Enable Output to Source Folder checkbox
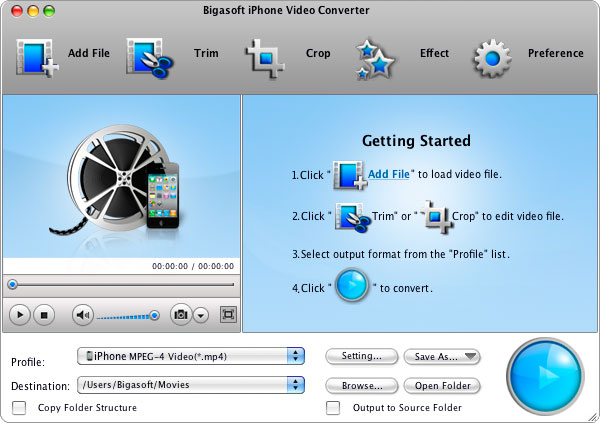The width and height of the screenshot is (600, 423). tap(333, 408)
